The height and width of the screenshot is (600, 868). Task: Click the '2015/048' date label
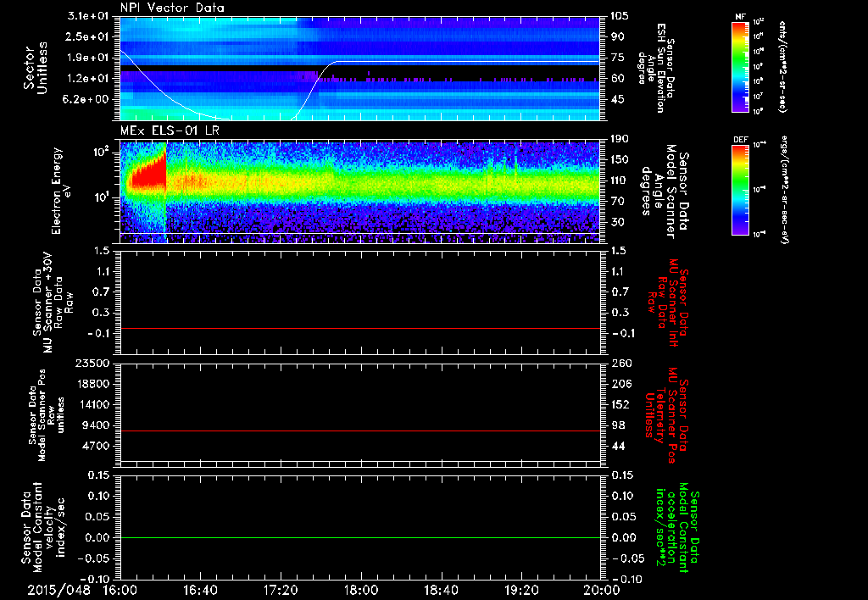coord(58,590)
